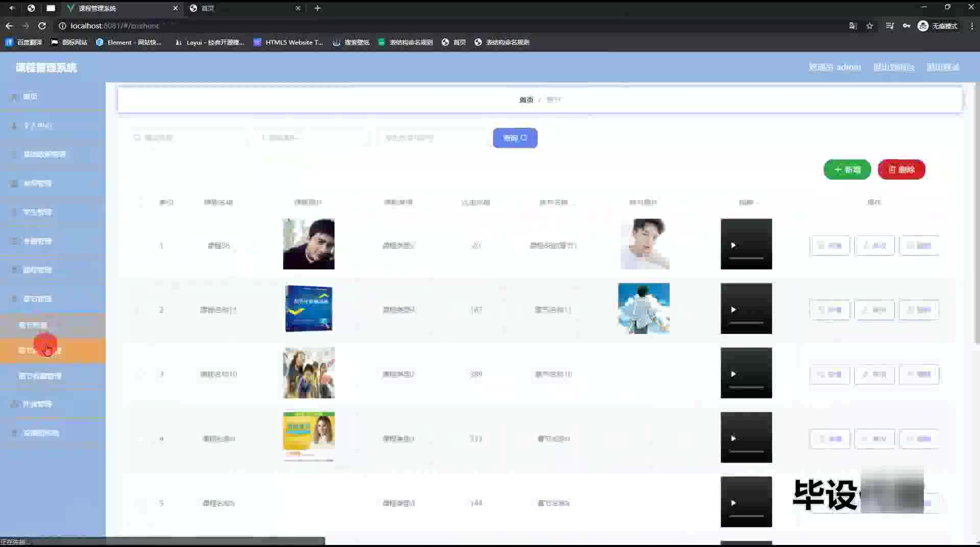The height and width of the screenshot is (547, 980).
Task: Open the 个人中心 sidebar menu
Action: pyautogui.click(x=37, y=126)
